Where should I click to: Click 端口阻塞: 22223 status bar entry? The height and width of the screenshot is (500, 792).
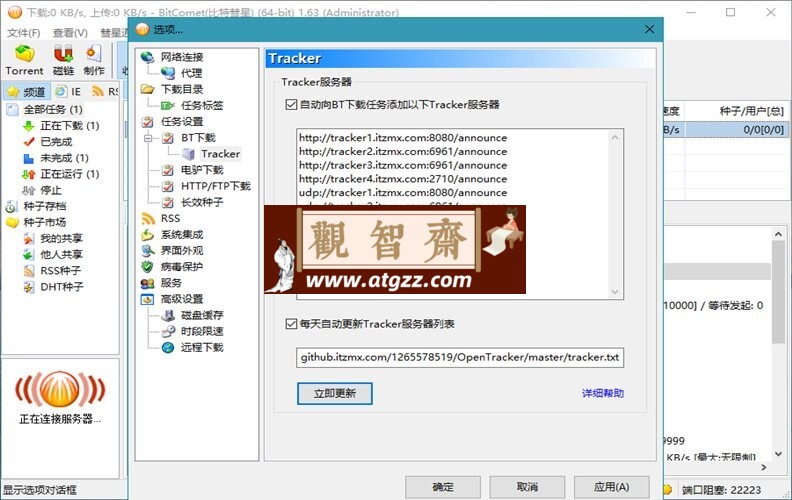pos(721,489)
